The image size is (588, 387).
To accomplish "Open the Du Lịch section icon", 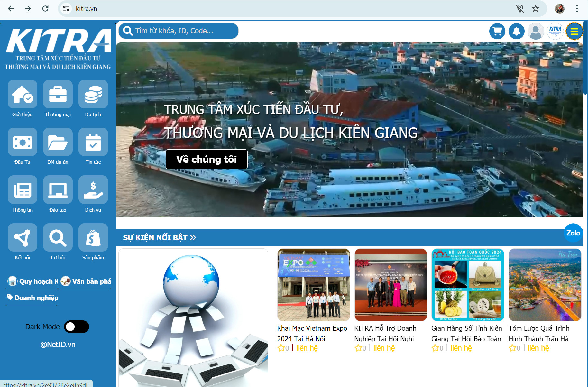I will (93, 94).
